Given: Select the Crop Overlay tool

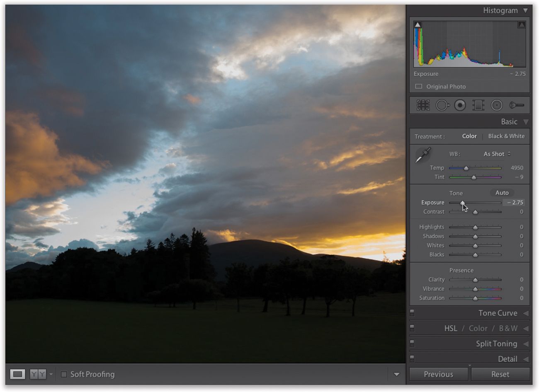Looking at the screenshot, I should [423, 105].
